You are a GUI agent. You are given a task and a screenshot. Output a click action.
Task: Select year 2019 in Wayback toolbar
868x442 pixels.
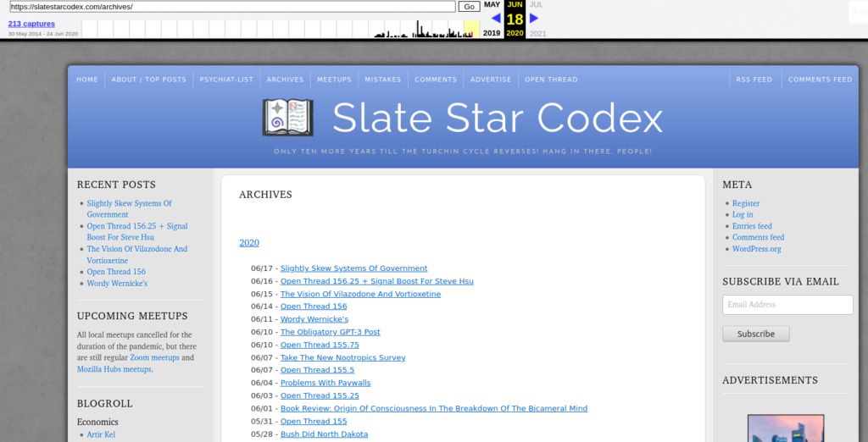pyautogui.click(x=492, y=33)
